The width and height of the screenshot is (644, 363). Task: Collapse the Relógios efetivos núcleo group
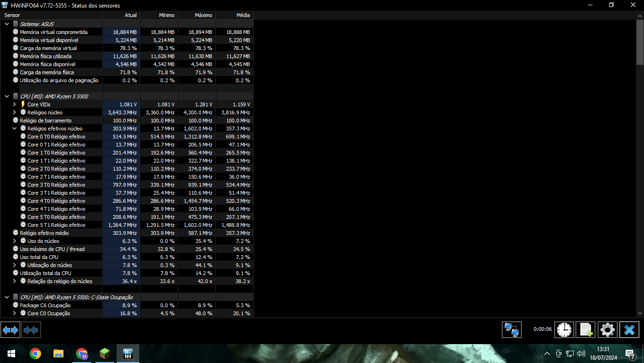pyautogui.click(x=15, y=129)
